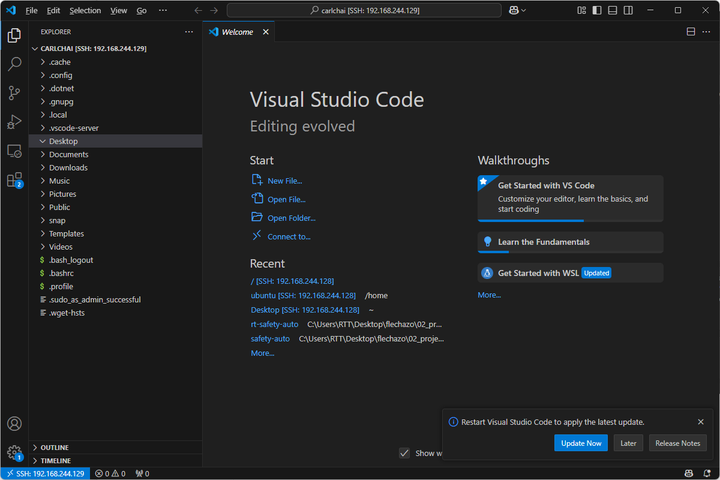Expand the TIMELINE section

115,461
